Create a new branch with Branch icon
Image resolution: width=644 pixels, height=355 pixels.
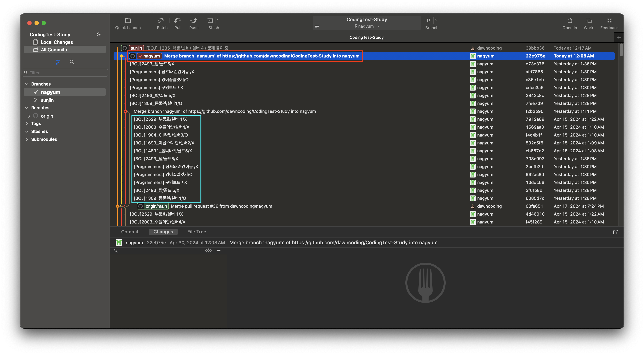pos(429,20)
